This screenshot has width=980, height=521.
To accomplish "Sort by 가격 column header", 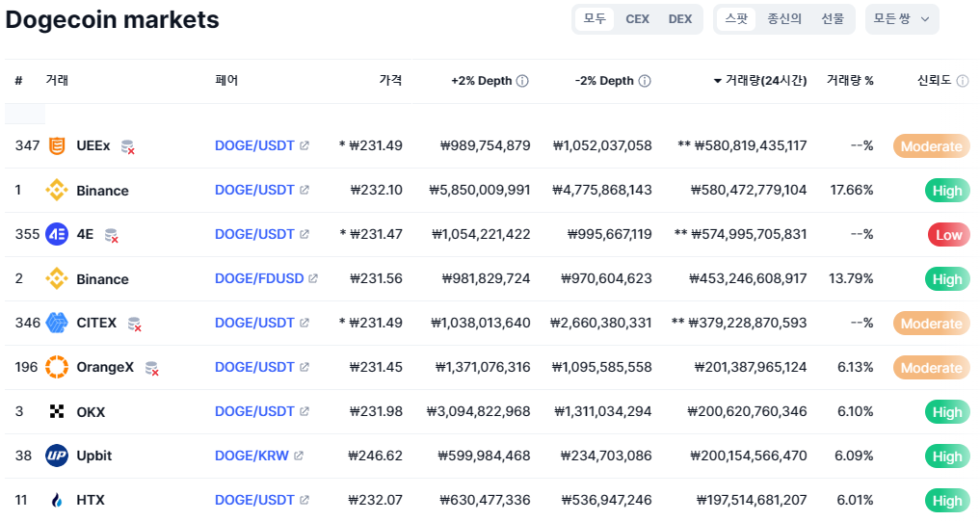I will [390, 80].
